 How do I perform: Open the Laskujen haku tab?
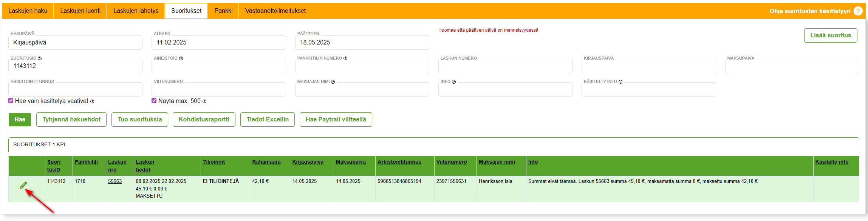28,11
